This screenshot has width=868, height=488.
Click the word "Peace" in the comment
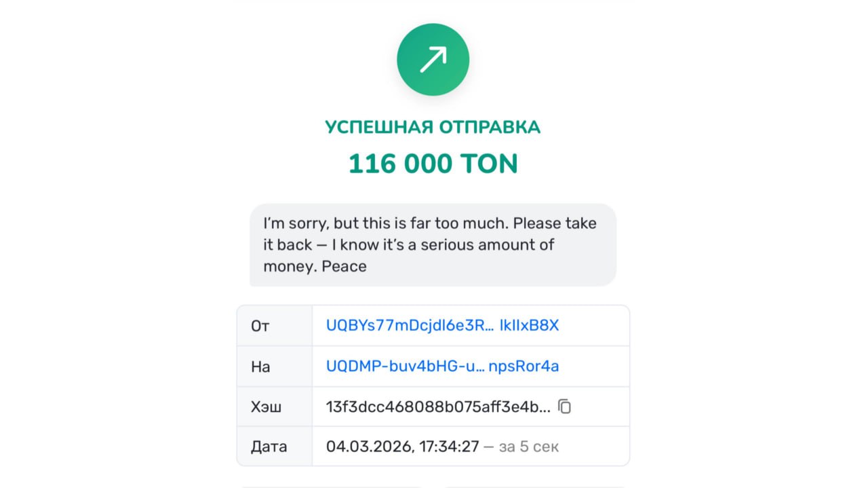[344, 266]
